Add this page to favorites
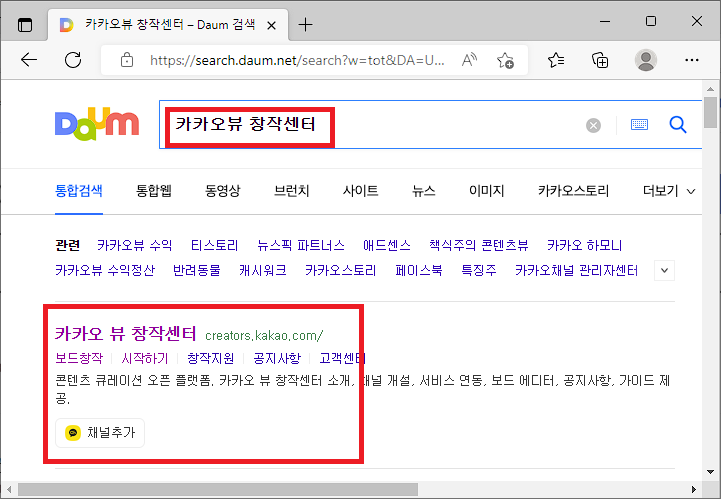Viewport: 721px width, 499px height. pyautogui.click(x=505, y=60)
